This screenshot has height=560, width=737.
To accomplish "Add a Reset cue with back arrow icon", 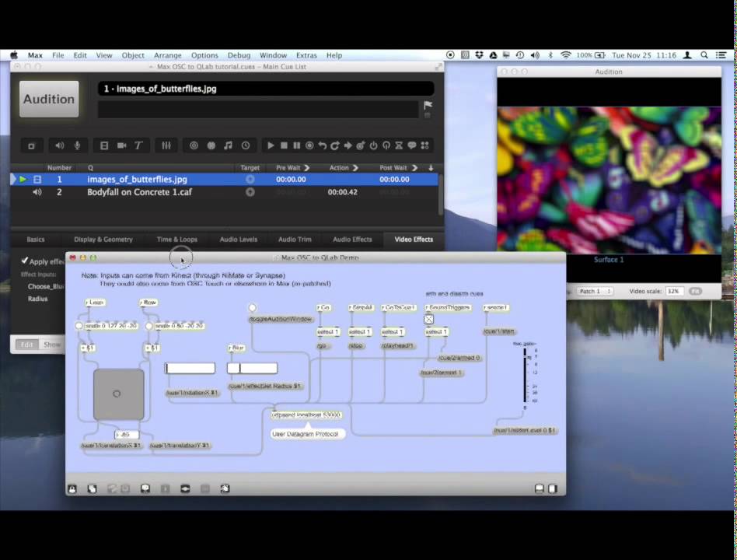I will coord(323,145).
